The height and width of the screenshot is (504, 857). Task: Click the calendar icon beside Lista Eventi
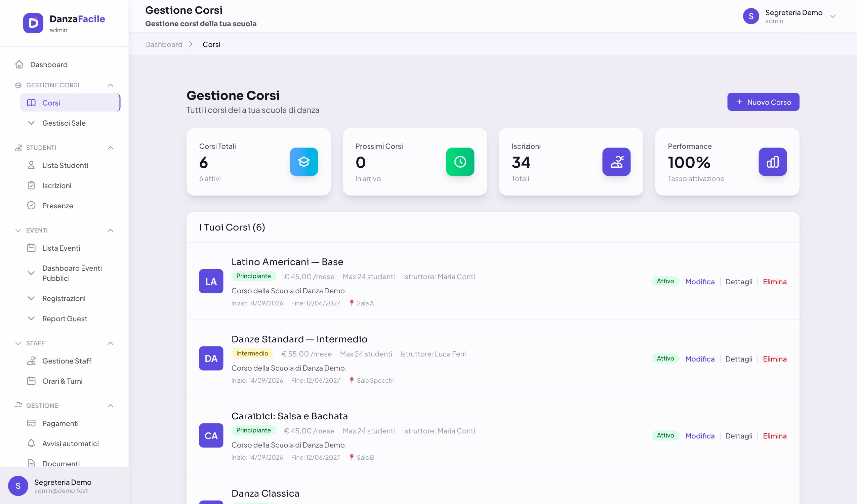[x=31, y=248]
